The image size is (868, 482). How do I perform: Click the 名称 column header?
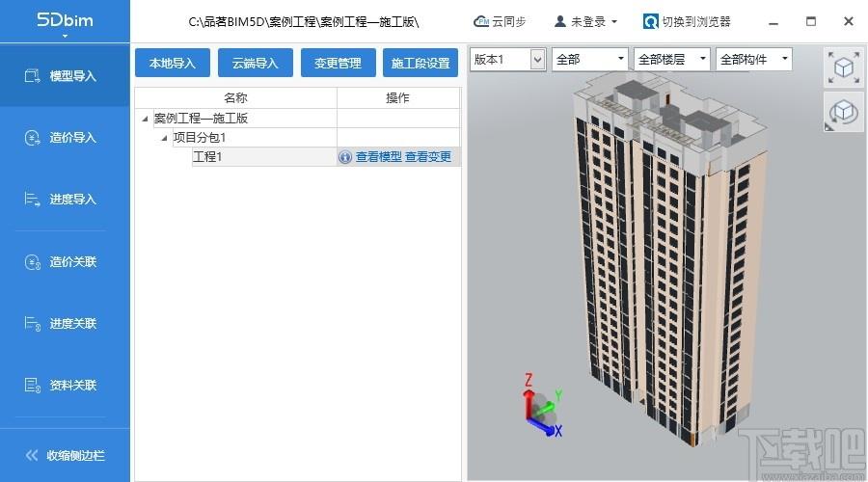click(x=236, y=98)
